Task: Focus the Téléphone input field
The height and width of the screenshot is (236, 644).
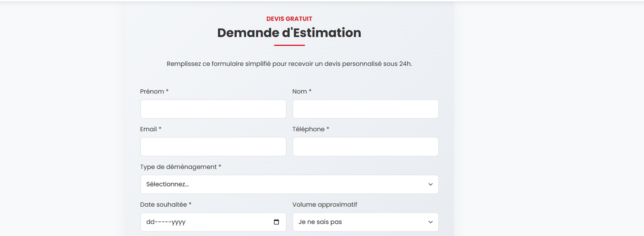Action: click(365, 147)
